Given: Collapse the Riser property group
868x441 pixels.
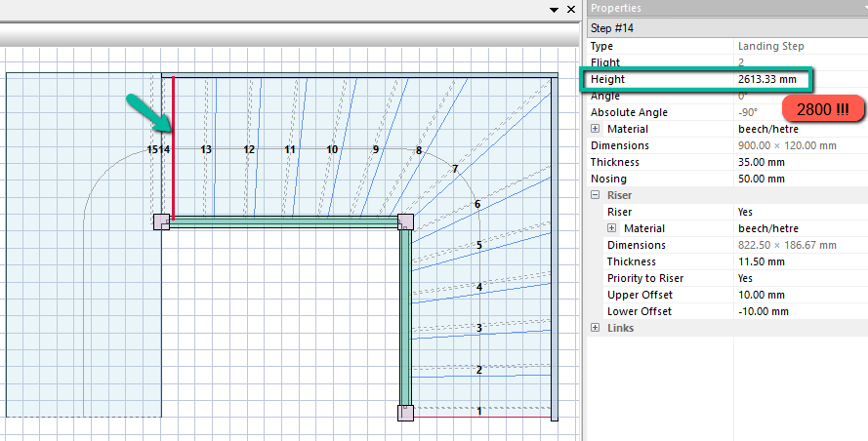Looking at the screenshot, I should [x=595, y=195].
